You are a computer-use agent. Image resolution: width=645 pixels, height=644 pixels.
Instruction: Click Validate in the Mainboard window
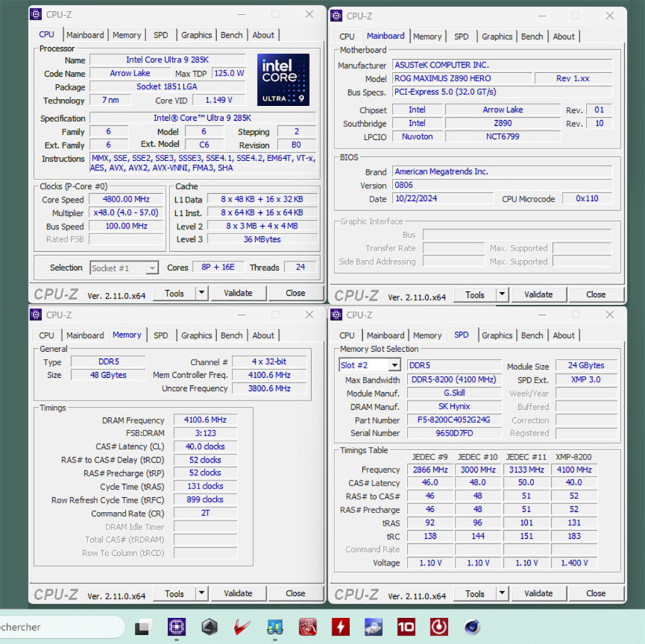539,295
